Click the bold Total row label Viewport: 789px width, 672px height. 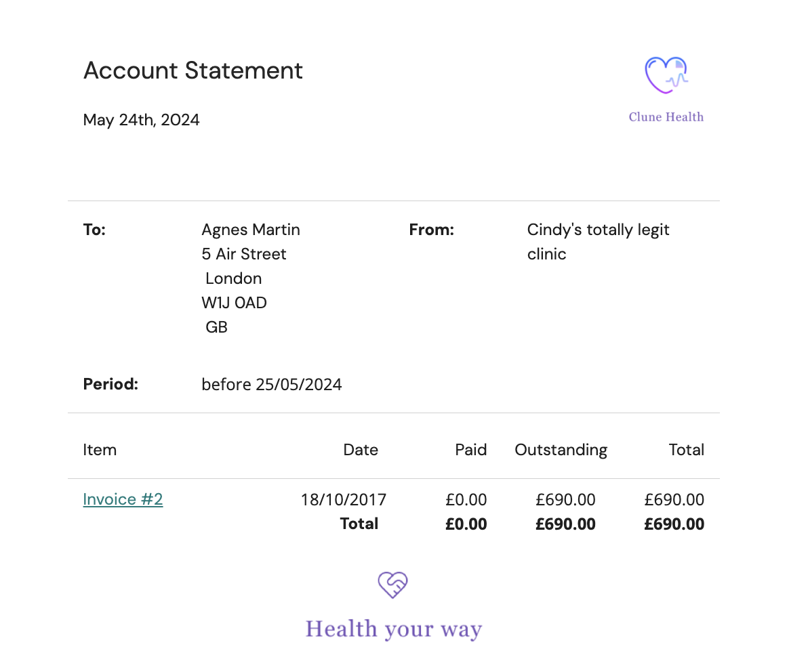359,524
